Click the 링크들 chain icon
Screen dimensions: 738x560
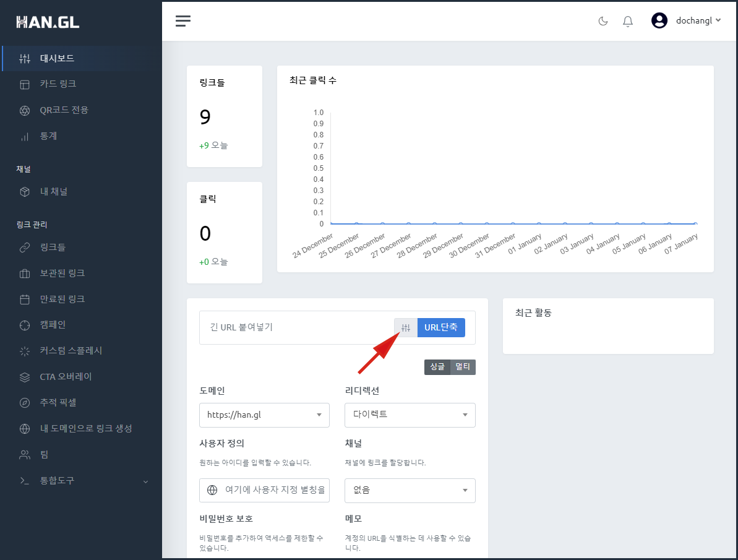pyautogui.click(x=25, y=248)
